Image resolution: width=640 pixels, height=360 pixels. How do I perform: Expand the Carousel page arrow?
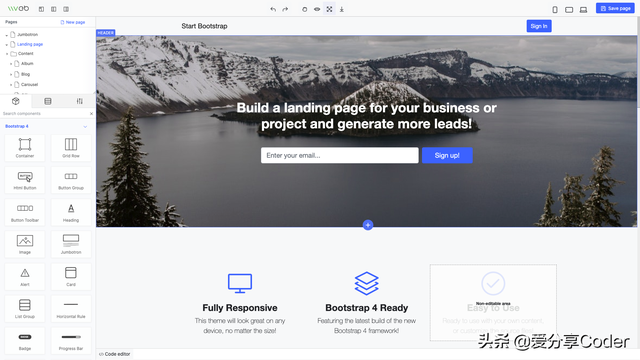[11, 85]
